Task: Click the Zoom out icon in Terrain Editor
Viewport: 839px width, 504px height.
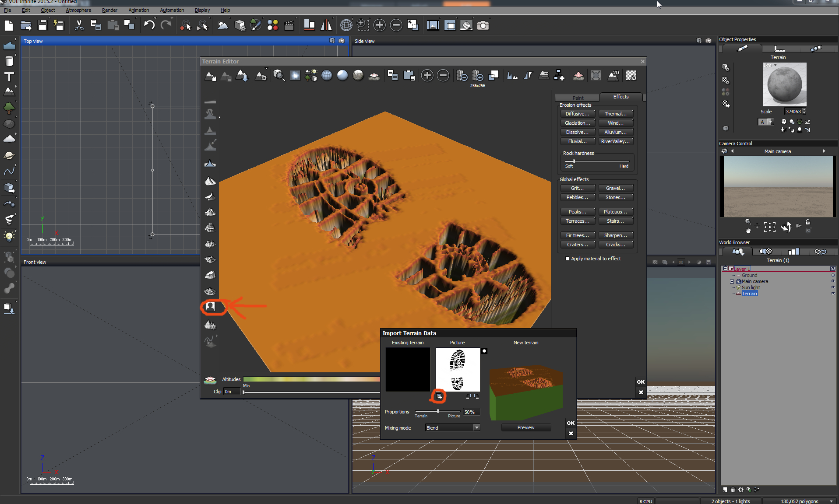Action: point(443,76)
